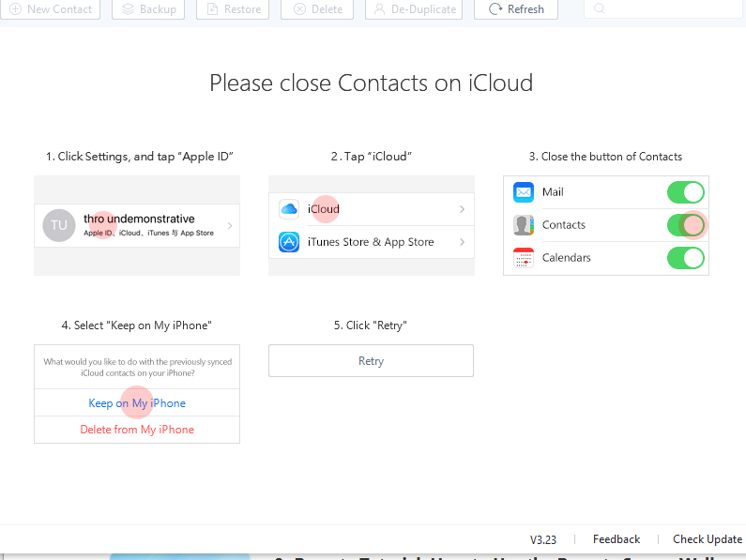Toggle the Contacts switch off

coord(686,225)
